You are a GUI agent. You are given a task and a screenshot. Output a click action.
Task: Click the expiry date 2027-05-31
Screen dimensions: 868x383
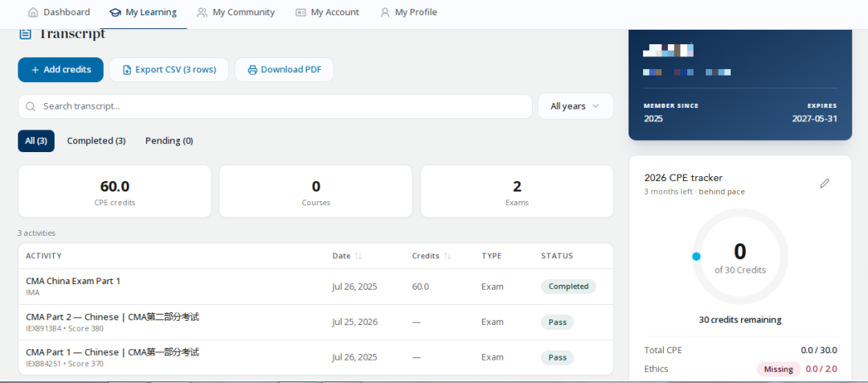[814, 118]
